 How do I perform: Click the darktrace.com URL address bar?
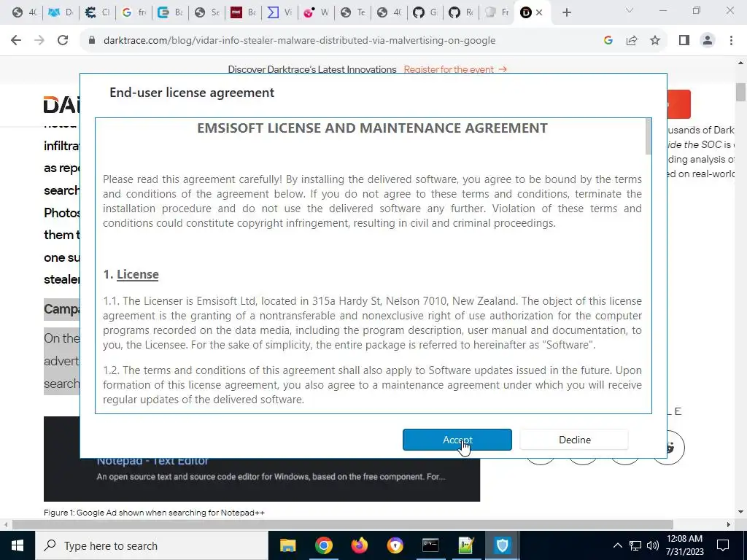tap(299, 41)
